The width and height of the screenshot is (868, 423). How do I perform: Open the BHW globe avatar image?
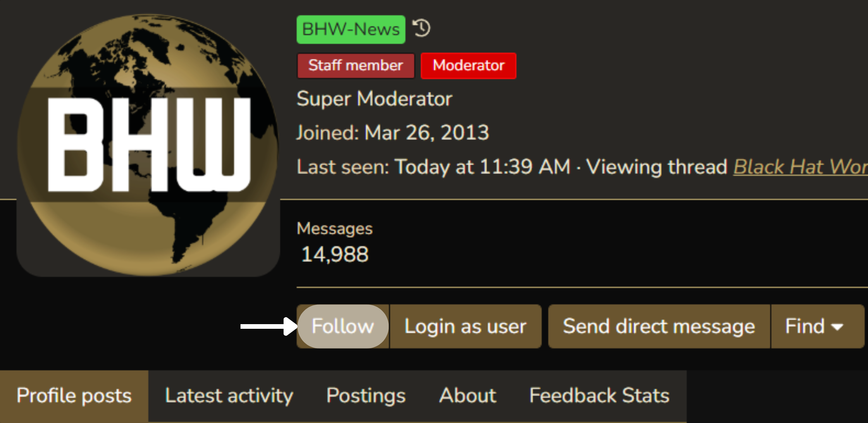[x=148, y=145]
